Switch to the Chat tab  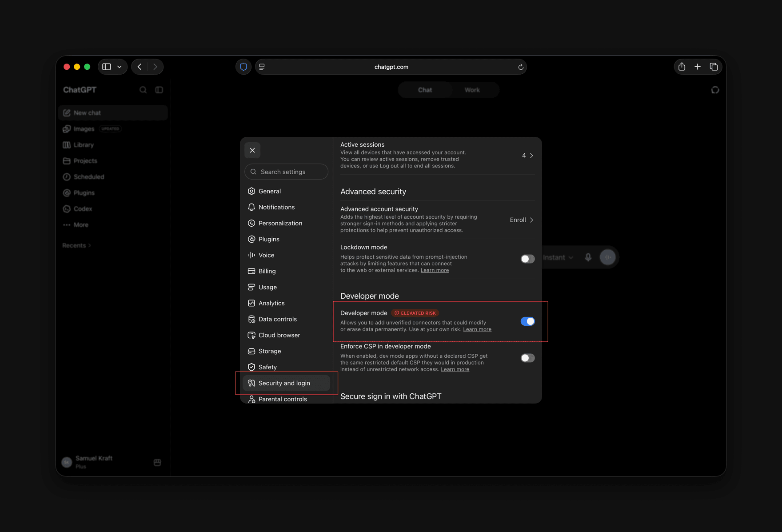tap(425, 90)
